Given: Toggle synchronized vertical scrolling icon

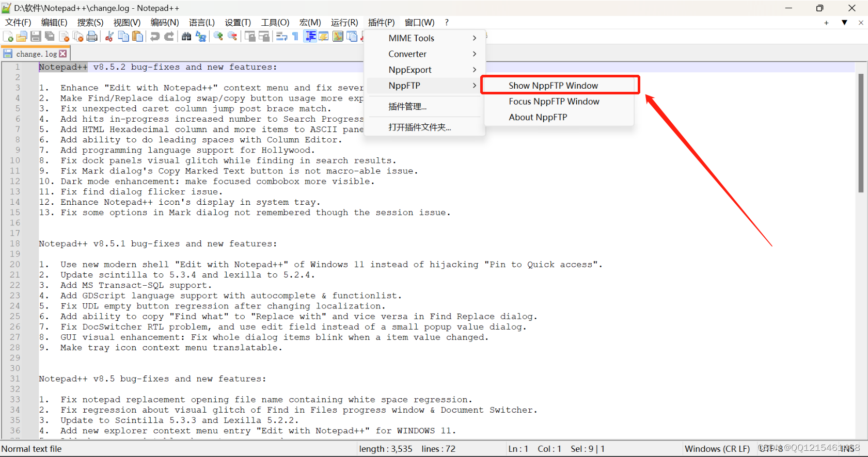Looking at the screenshot, I should tap(250, 36).
